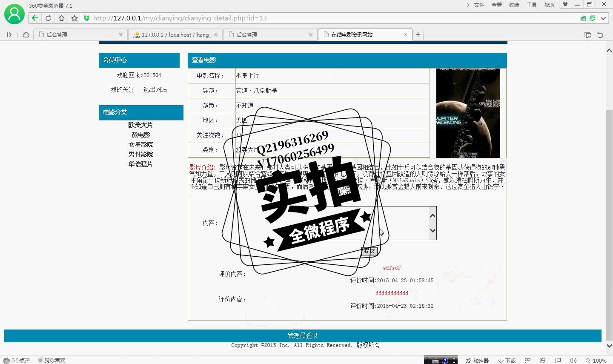
Task: Click the 管理员登录 link
Action: click(303, 335)
